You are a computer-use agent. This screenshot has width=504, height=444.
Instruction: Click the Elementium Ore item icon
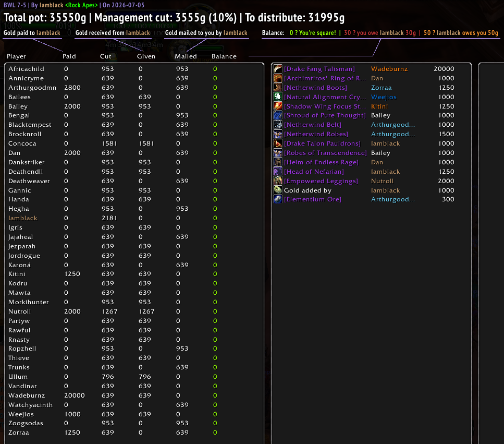[278, 199]
